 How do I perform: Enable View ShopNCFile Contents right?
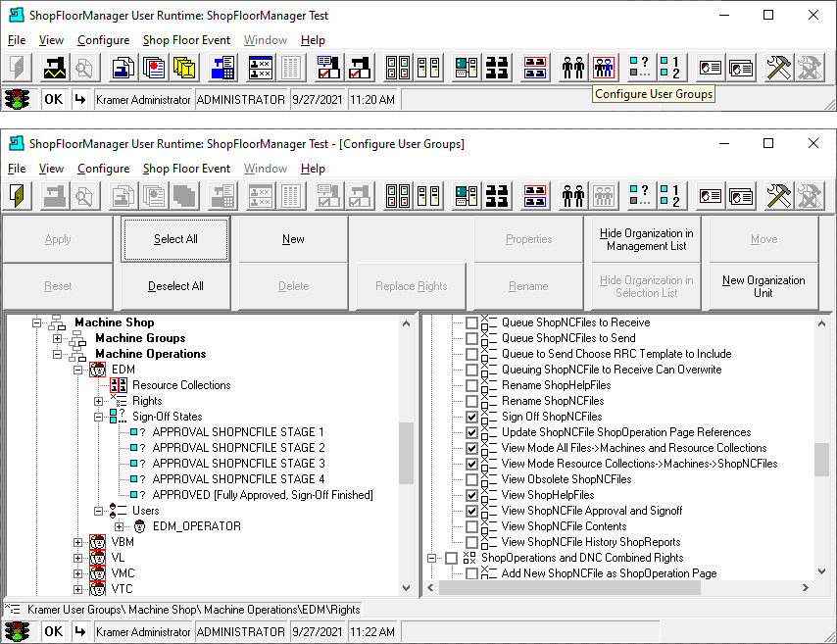[471, 526]
